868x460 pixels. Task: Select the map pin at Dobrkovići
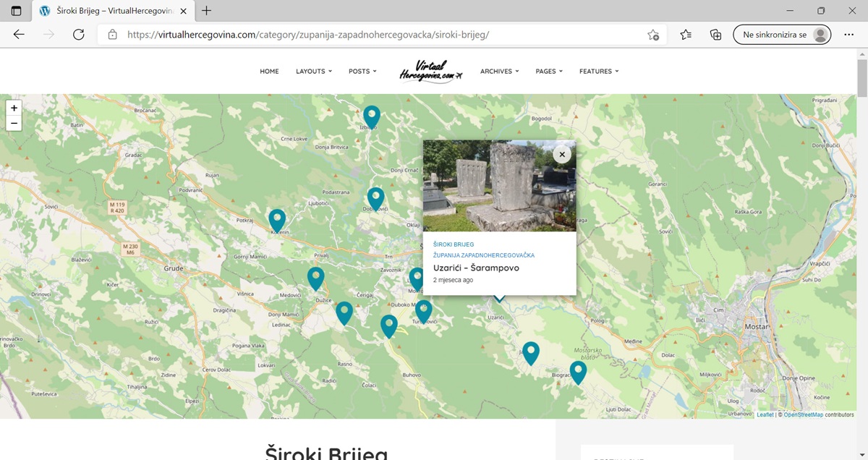click(375, 199)
